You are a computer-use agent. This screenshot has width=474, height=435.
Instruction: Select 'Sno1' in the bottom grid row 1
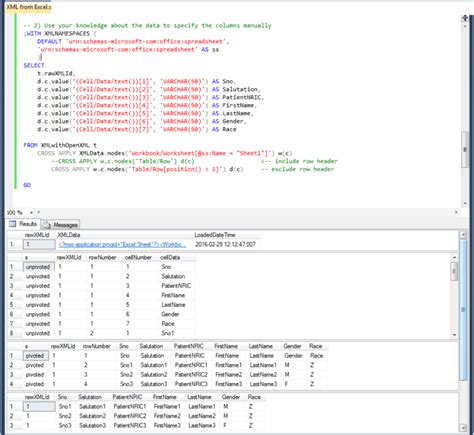click(65, 407)
